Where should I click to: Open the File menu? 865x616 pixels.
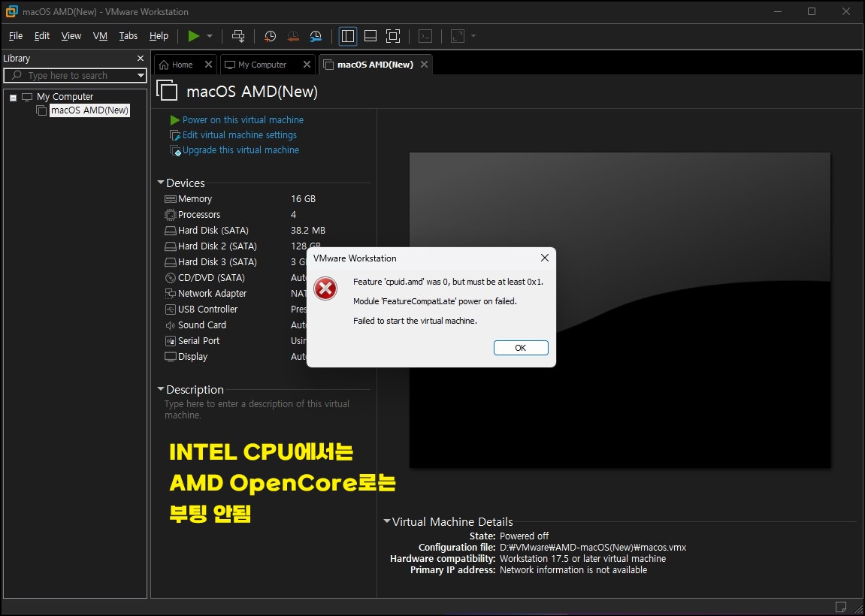[x=16, y=36]
